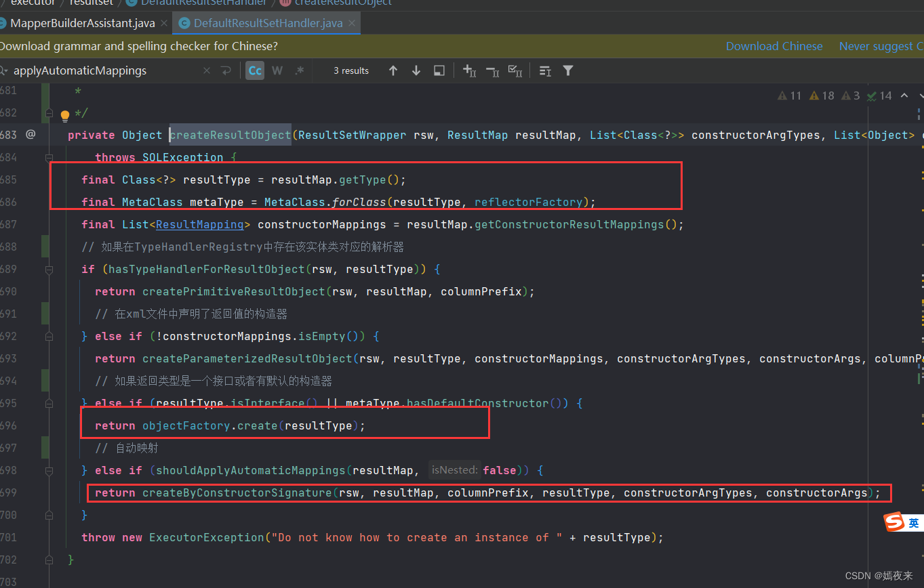
Task: Switch to MapperBuilderAssistant.java tab
Action: pos(83,23)
